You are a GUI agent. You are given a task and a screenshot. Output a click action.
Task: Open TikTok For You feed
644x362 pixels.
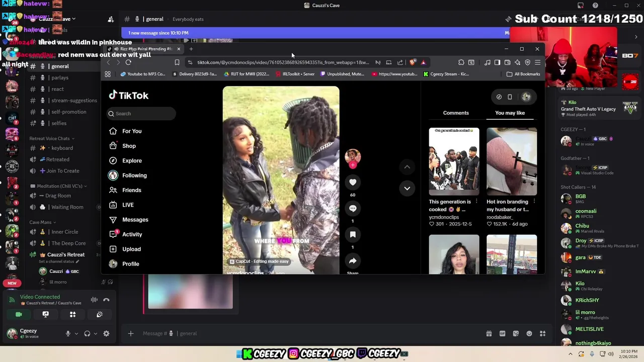125,131
